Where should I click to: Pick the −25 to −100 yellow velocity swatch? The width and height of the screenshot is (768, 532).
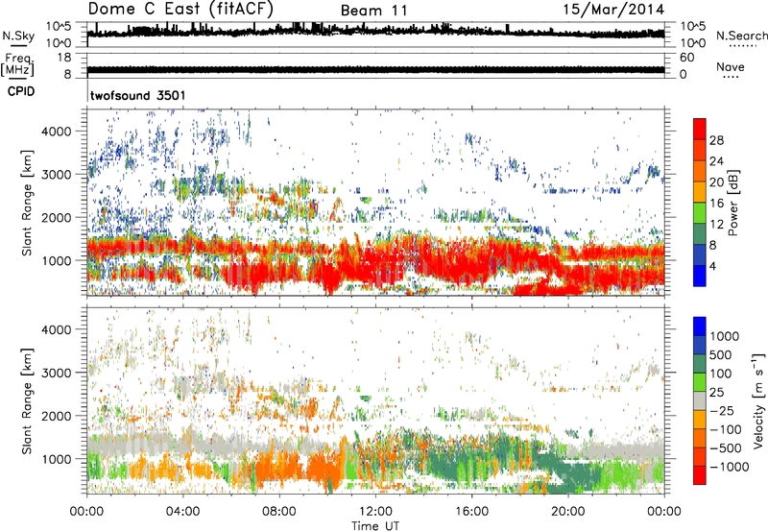coord(700,420)
